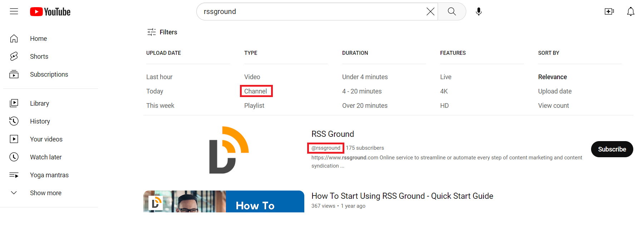This screenshot has width=644, height=226.
Task: Click the 367 views metadata text
Action: (x=323, y=206)
